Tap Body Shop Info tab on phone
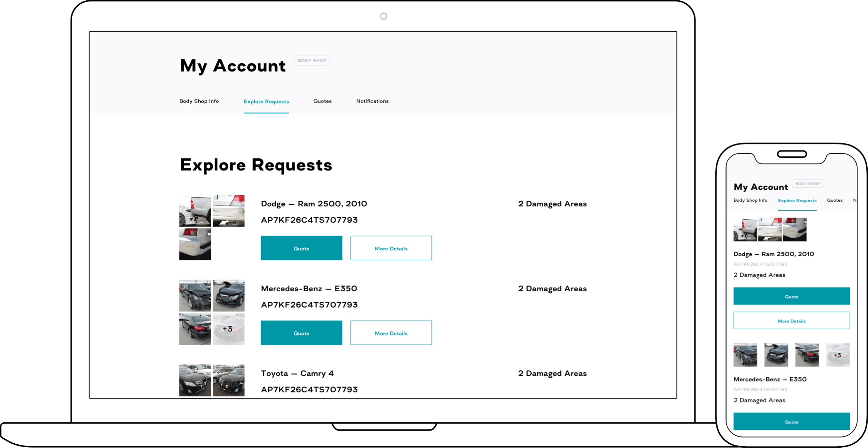The image size is (868, 448). point(750,200)
